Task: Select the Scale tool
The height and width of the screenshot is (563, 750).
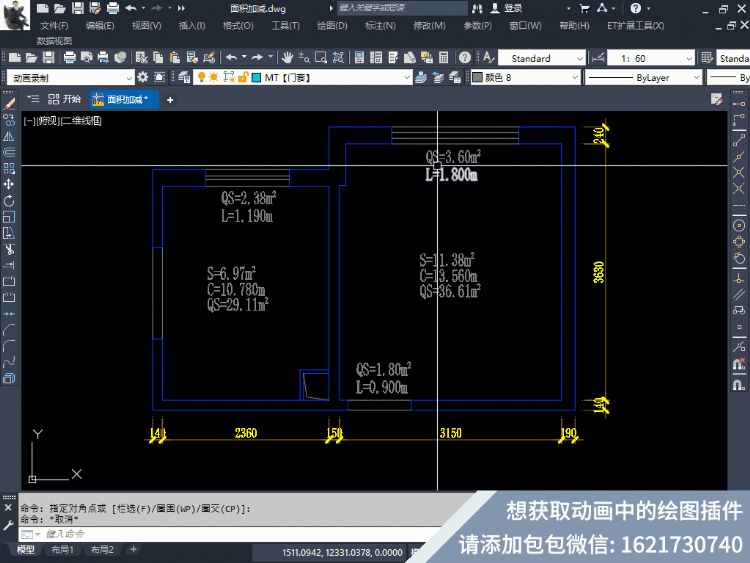Action: 9,217
